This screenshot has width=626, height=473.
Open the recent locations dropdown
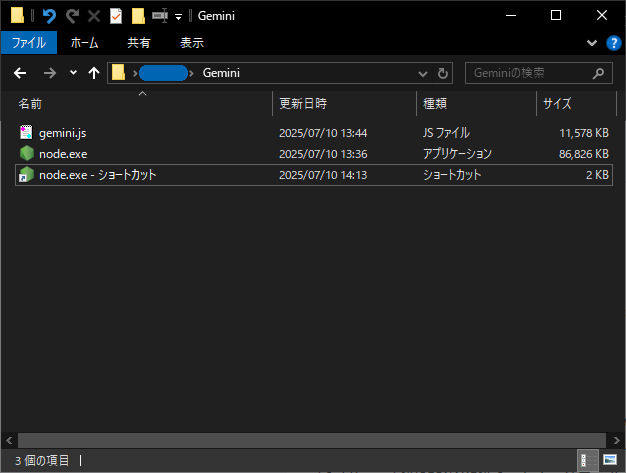pyautogui.click(x=73, y=73)
